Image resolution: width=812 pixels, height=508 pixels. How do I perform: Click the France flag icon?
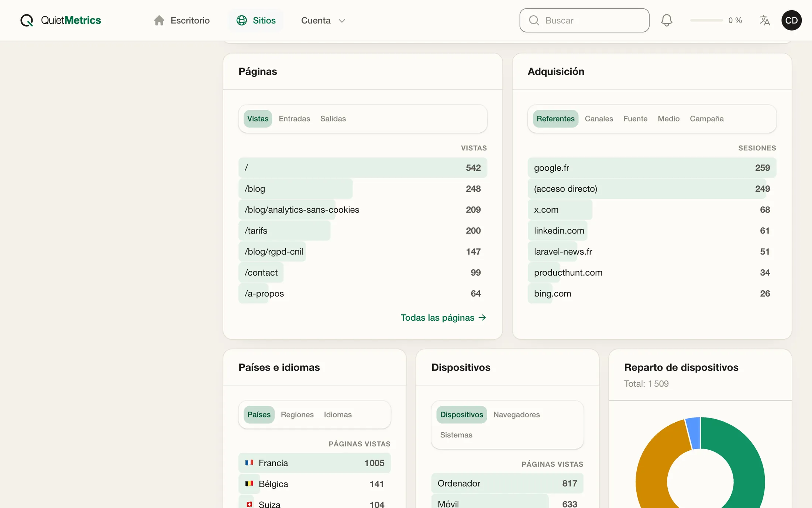click(x=249, y=463)
